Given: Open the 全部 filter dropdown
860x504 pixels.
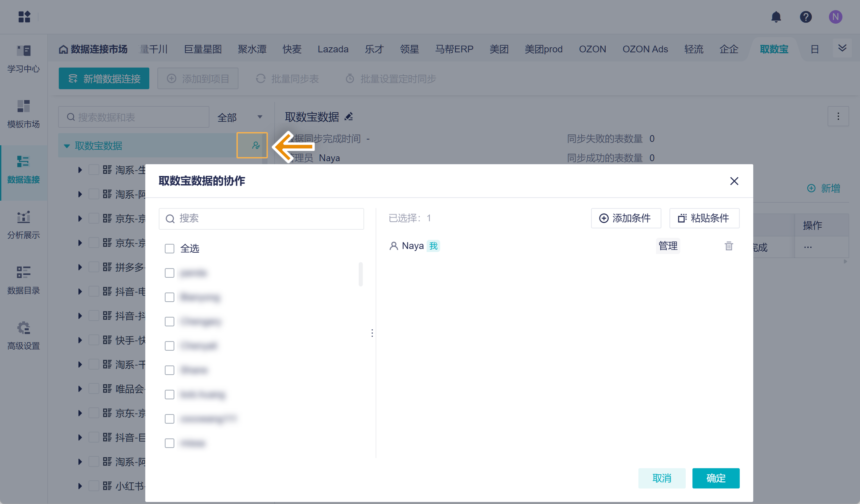Looking at the screenshot, I should click(239, 117).
